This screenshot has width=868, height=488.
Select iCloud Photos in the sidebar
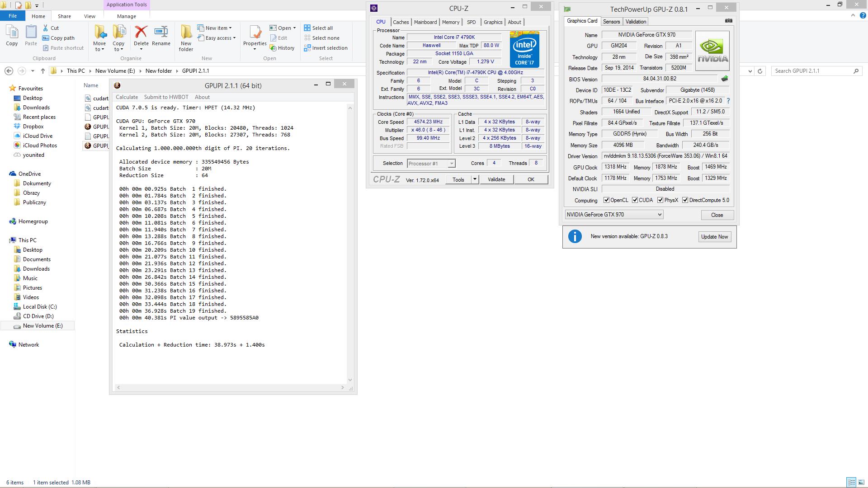[x=40, y=145]
